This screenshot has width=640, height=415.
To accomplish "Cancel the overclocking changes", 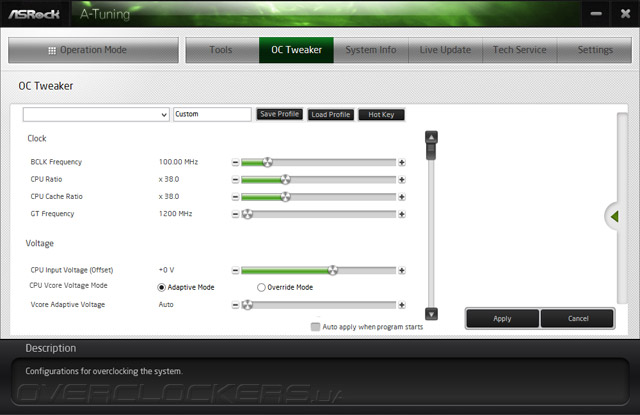I will 578,318.
